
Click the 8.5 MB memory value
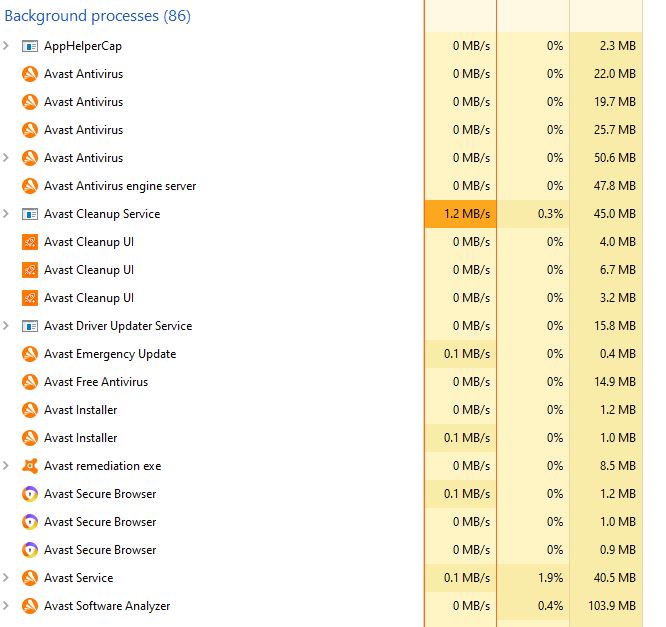618,466
